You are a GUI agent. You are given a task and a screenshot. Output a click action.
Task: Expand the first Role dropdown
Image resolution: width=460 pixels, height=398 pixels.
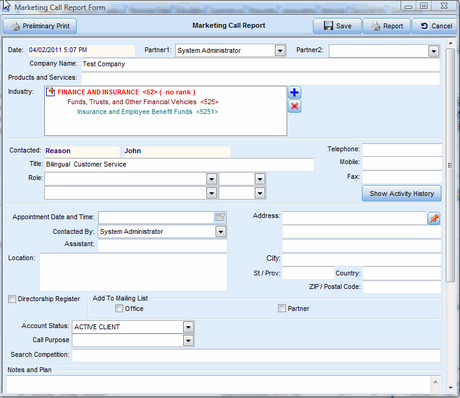click(211, 179)
